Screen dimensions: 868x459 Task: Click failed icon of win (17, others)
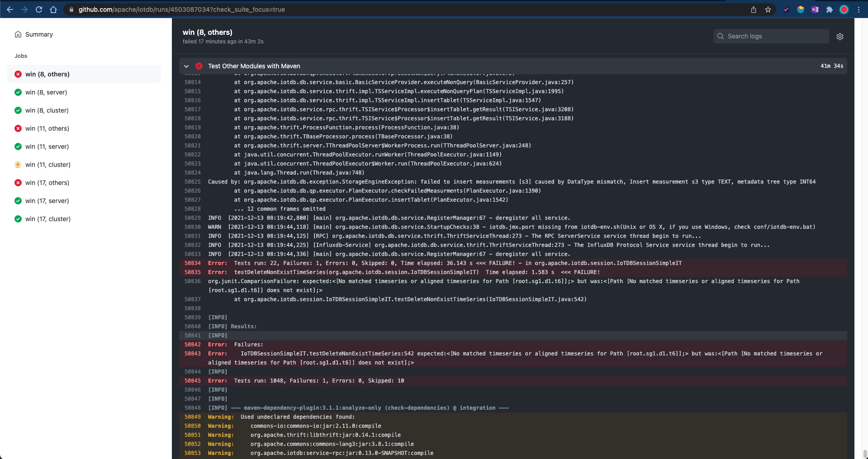[x=18, y=183]
